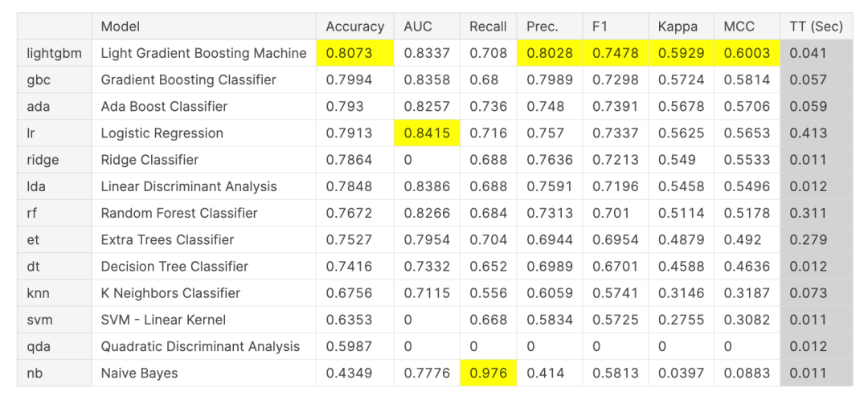Click the AUC column header

click(418, 27)
